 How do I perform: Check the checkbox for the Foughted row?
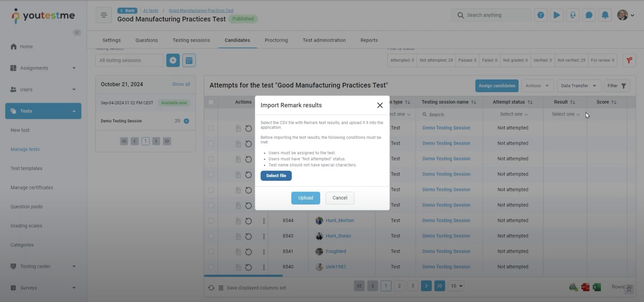coord(211,251)
